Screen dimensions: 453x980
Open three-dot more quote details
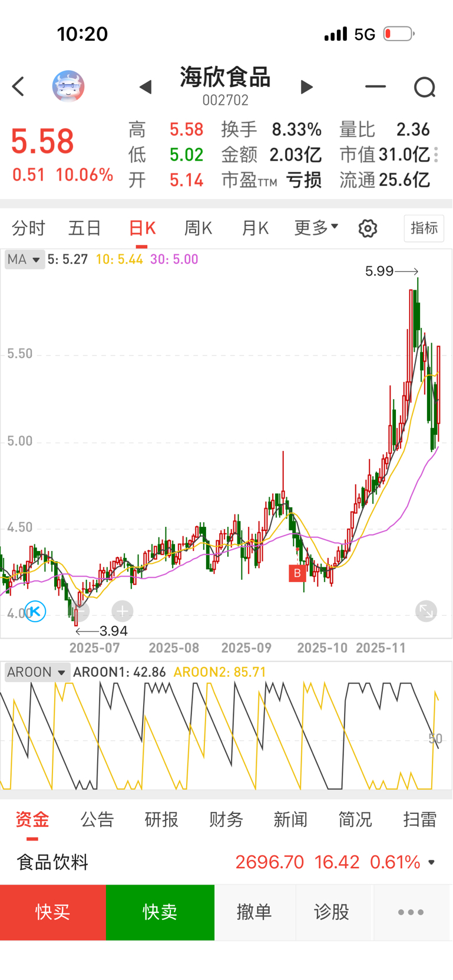pos(436,155)
